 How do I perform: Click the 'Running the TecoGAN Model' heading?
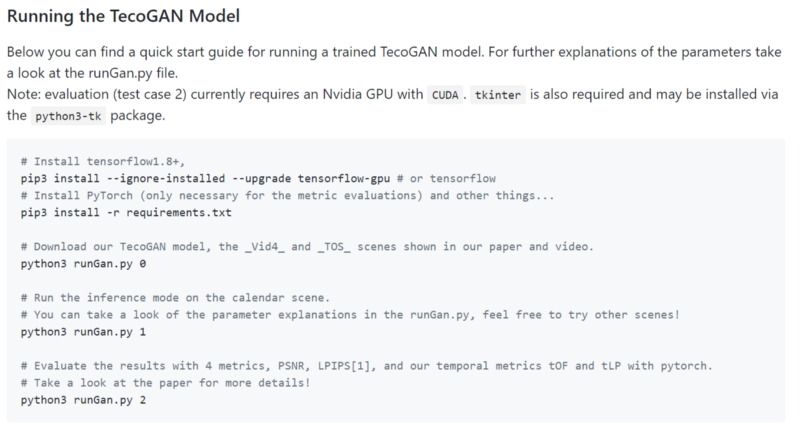(123, 16)
